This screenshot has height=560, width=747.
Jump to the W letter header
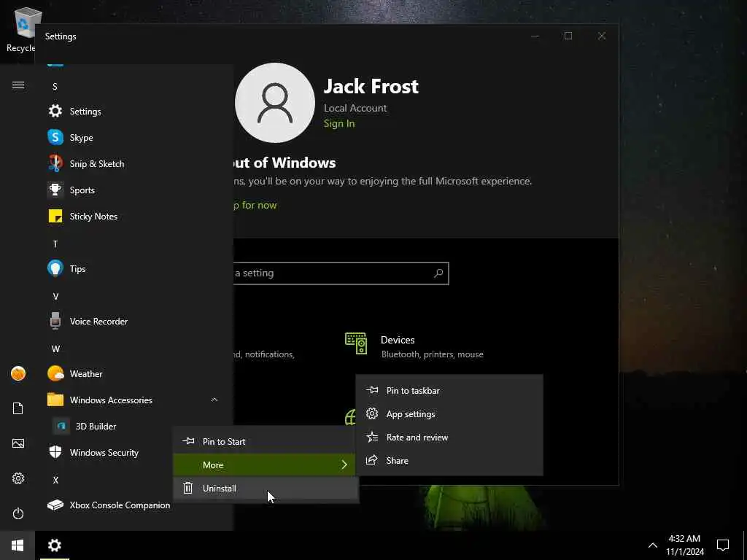pos(55,349)
